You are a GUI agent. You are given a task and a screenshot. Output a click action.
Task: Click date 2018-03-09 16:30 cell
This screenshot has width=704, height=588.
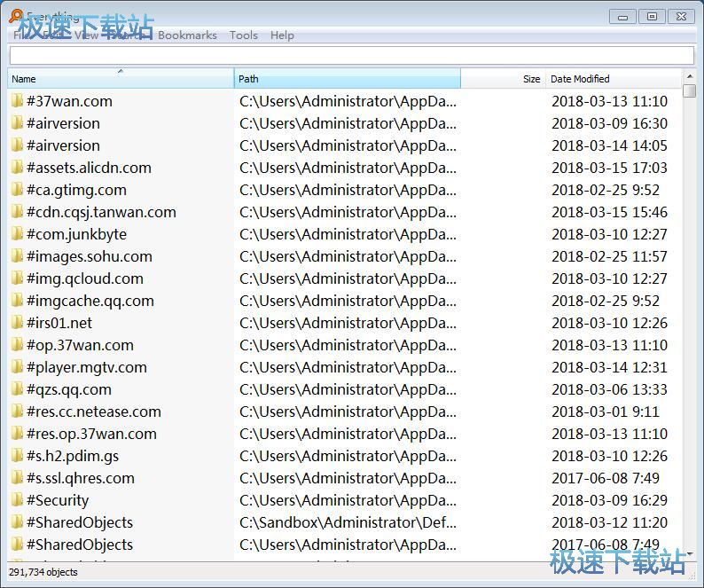609,123
